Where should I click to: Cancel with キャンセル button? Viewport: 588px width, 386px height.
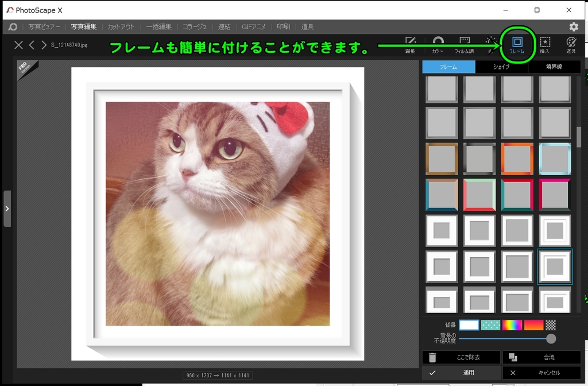(542, 372)
